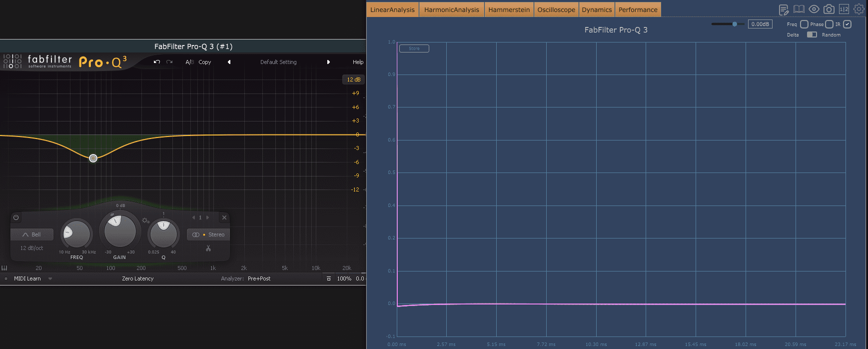The height and width of the screenshot is (349, 868).
Task: Open the Performance tab
Action: coord(638,9)
